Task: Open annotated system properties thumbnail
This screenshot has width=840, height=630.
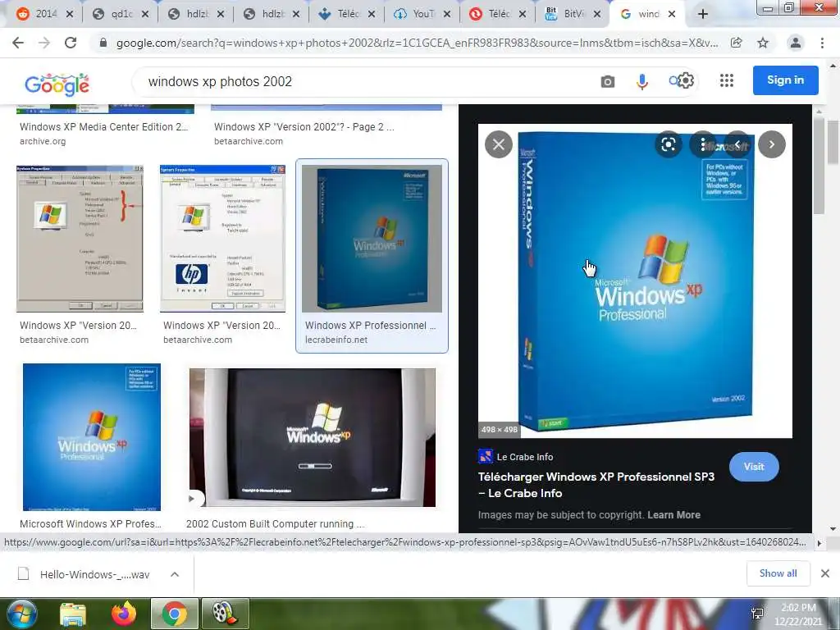Action: tap(80, 239)
